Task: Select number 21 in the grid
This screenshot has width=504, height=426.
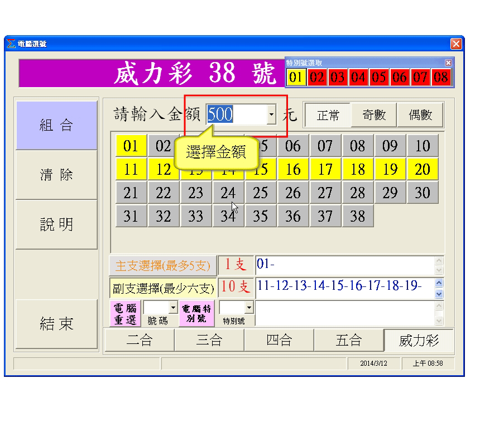Action: pyautogui.click(x=131, y=193)
